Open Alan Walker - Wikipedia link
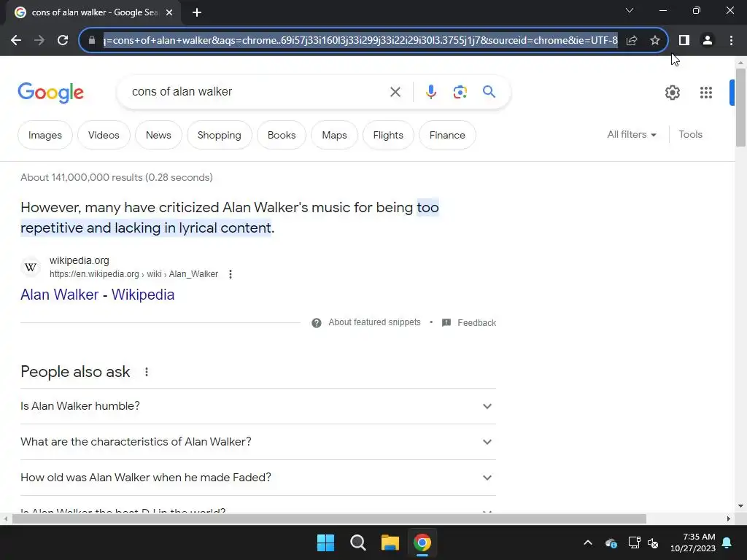747x560 pixels. click(x=97, y=295)
